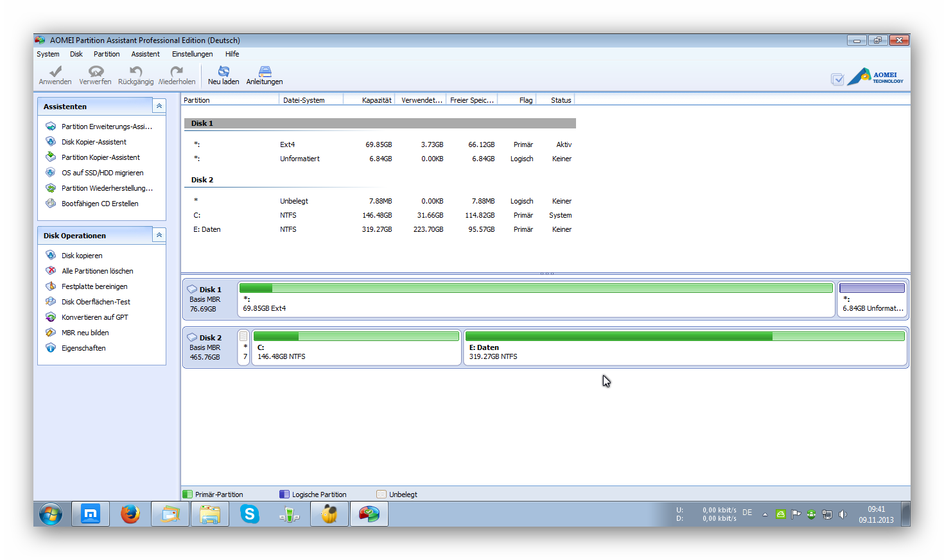
Task: Show hidden icons in system tray
Action: click(765, 514)
